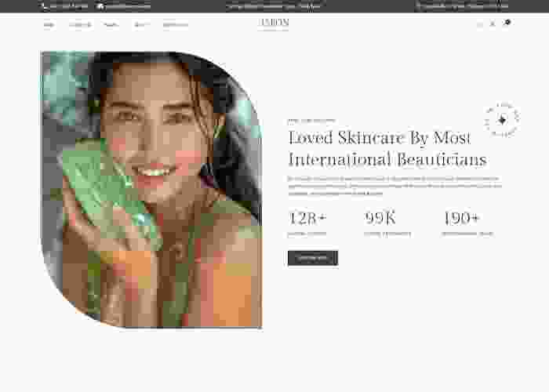Click the site logo in header center
Image resolution: width=549 pixels, height=392 pixels.
274,24
